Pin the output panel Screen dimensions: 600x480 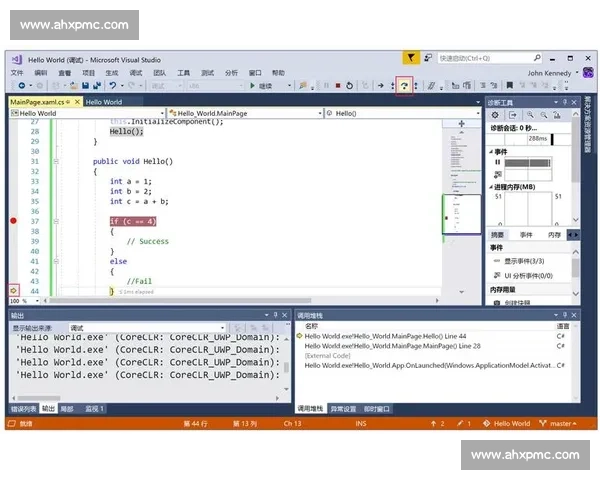pyautogui.click(x=276, y=315)
